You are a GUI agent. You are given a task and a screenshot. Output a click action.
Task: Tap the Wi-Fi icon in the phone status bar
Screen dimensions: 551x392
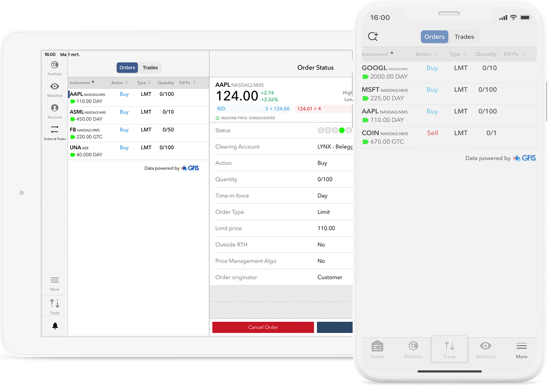click(x=513, y=17)
